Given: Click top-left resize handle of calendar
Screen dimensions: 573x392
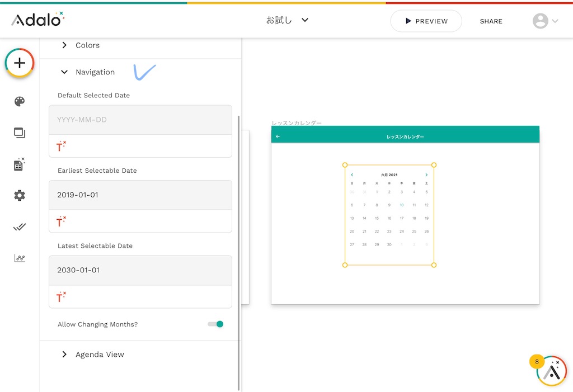Looking at the screenshot, I should click(345, 165).
